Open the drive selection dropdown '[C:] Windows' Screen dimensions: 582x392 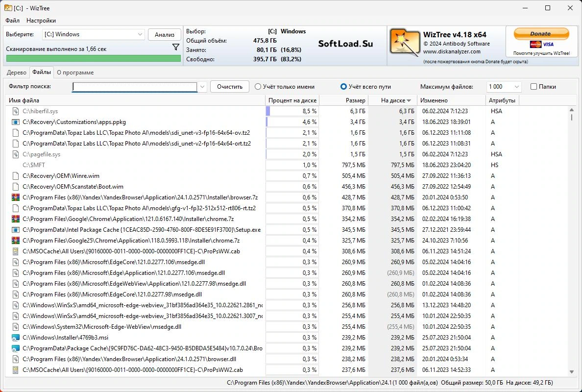coord(93,34)
